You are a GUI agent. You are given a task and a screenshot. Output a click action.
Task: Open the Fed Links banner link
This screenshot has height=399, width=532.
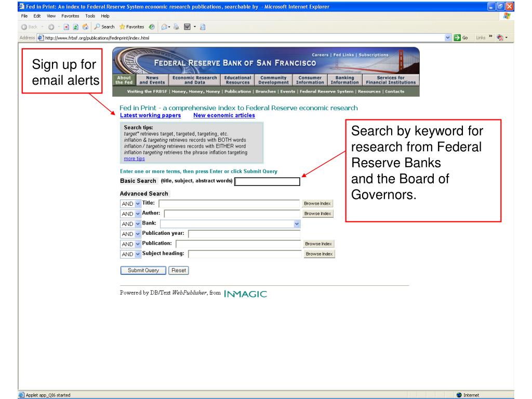[343, 55]
